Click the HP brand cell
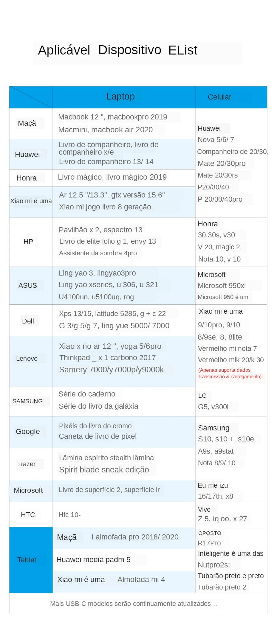Viewport: 277px width, 644px height. click(x=31, y=242)
